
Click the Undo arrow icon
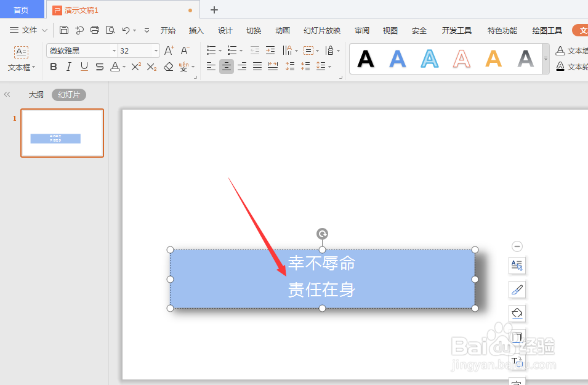coord(126,30)
